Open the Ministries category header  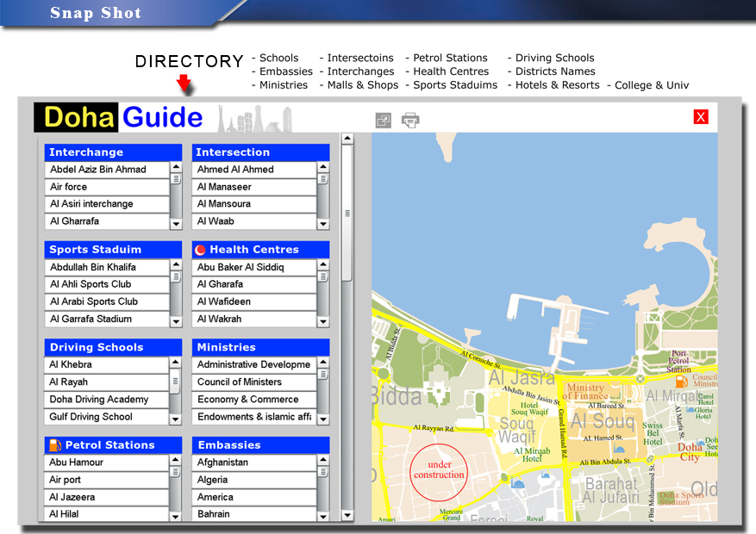click(261, 347)
